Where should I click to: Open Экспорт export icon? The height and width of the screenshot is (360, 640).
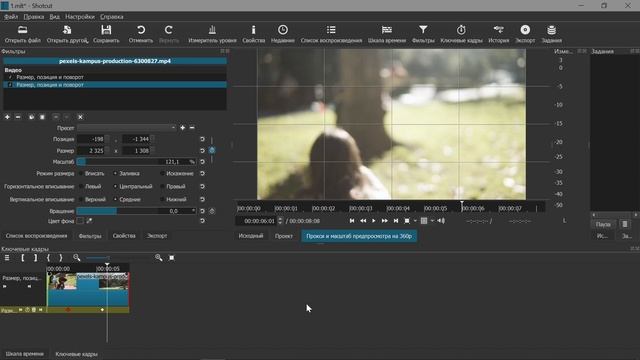[525, 34]
